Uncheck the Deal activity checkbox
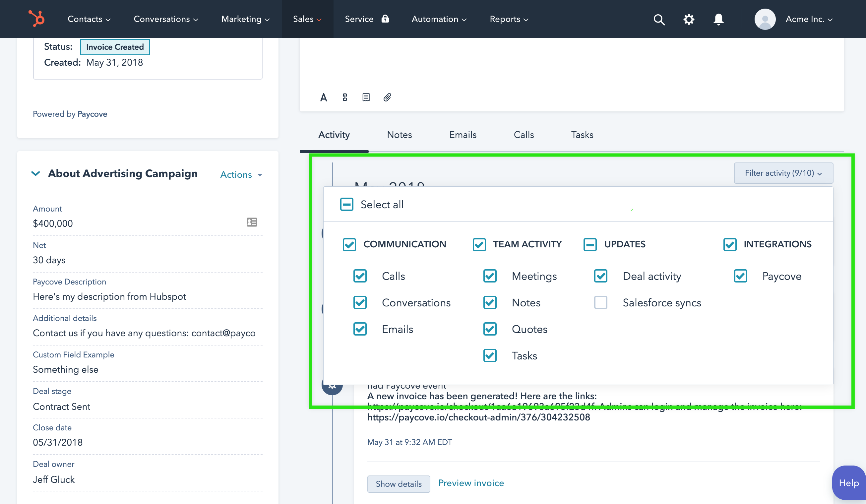This screenshot has width=866, height=504. point(601,276)
